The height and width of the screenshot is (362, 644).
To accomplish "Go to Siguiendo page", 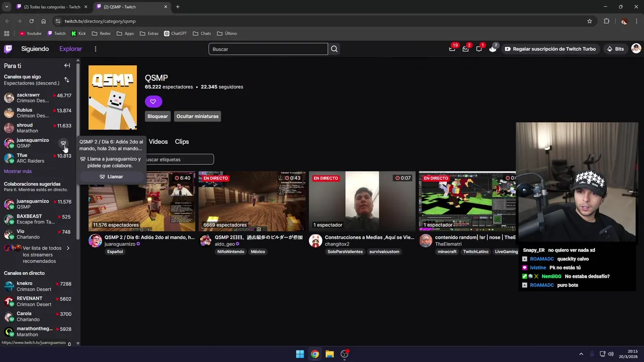I will pos(35,49).
